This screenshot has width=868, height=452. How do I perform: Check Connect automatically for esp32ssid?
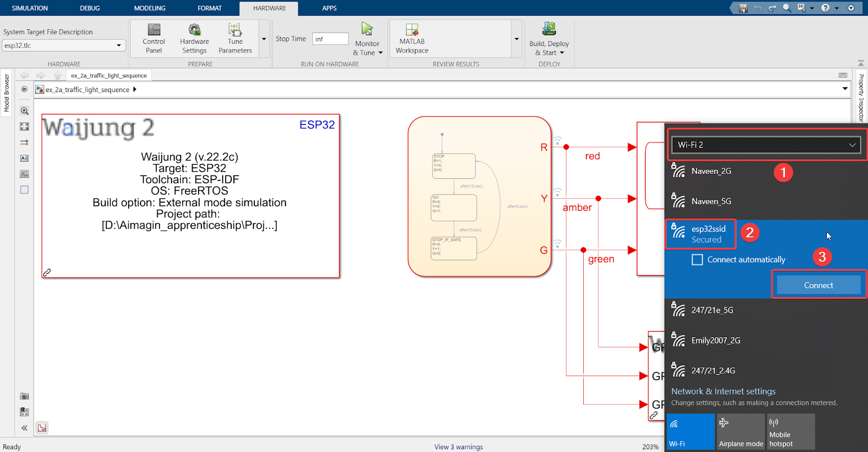click(697, 260)
